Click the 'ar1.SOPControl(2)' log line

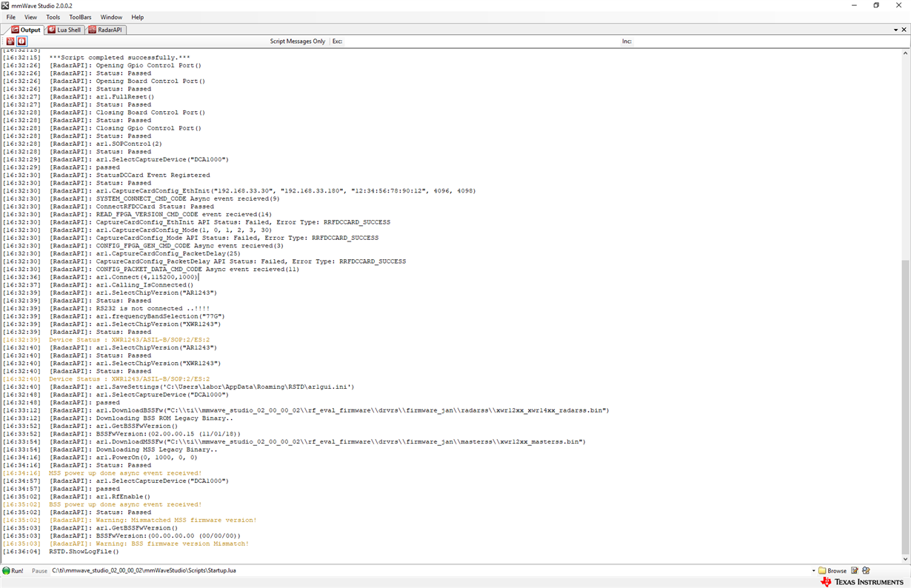129,144
